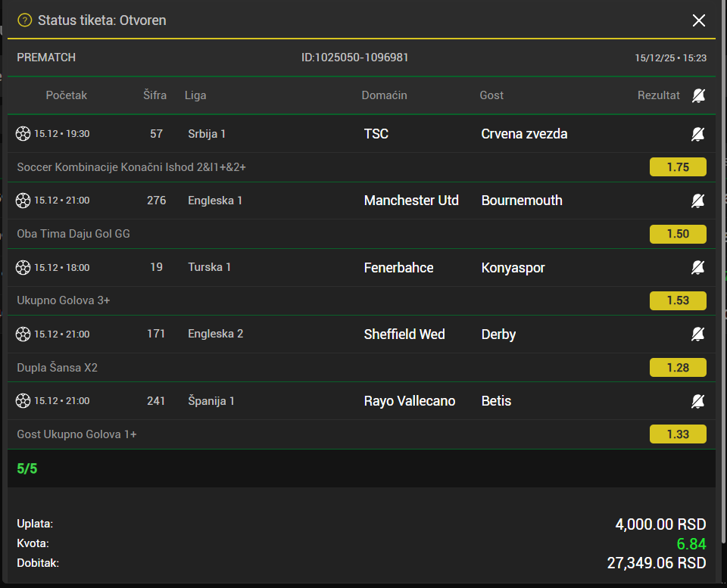Click the 1.50 odds for GG bet
The image size is (727, 588).
point(678,234)
